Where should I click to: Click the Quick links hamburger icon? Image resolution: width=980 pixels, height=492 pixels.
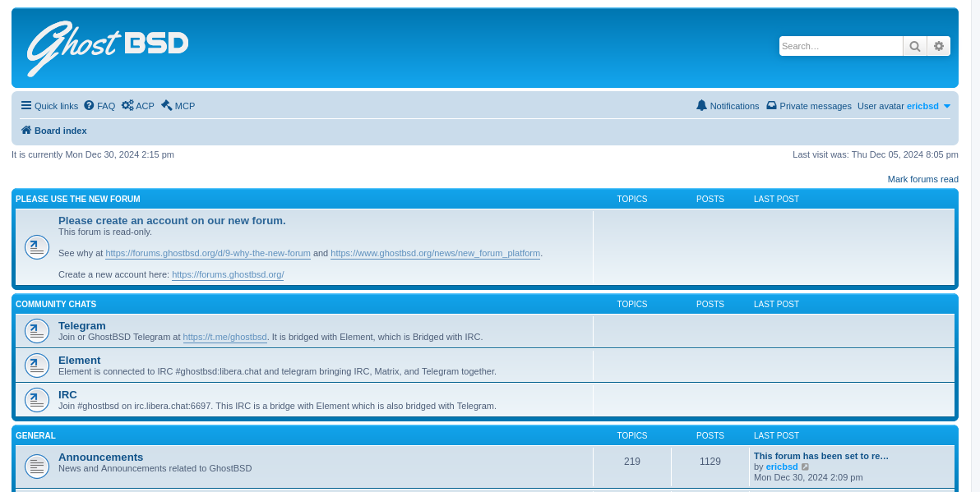(x=26, y=105)
